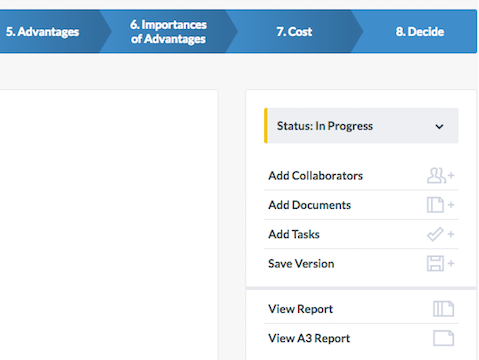
Task: Click the Add Collaborators link text
Action: (315, 176)
